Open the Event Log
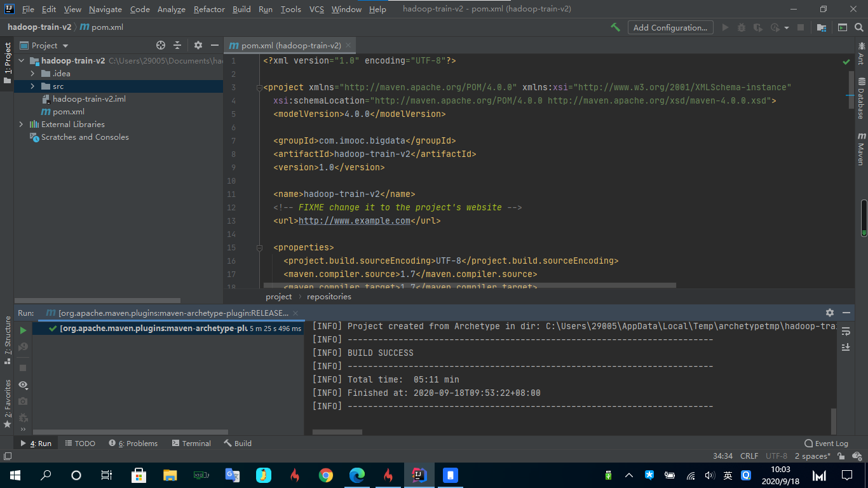The height and width of the screenshot is (488, 868). [826, 444]
